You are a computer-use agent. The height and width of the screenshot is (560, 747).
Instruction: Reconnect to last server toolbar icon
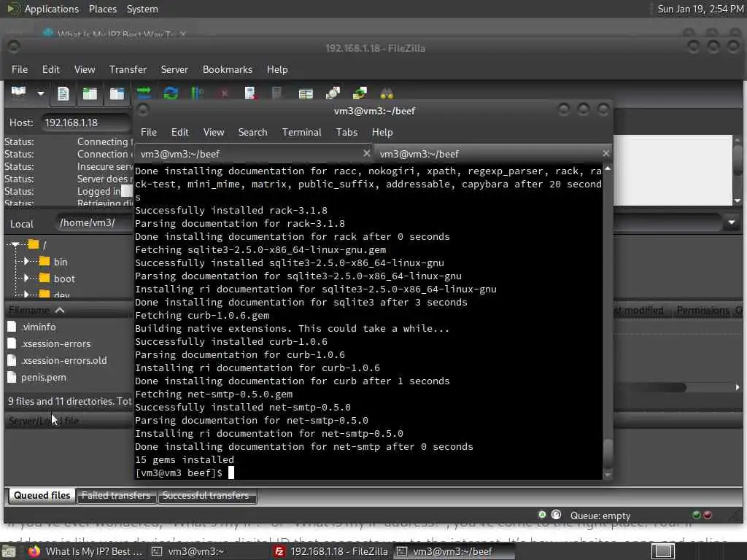tap(276, 93)
